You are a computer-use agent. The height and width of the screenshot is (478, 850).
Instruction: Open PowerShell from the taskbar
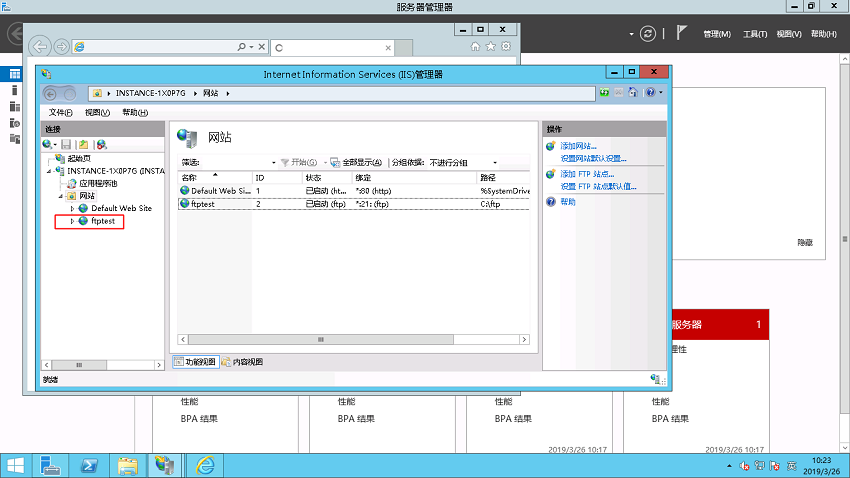pos(89,466)
